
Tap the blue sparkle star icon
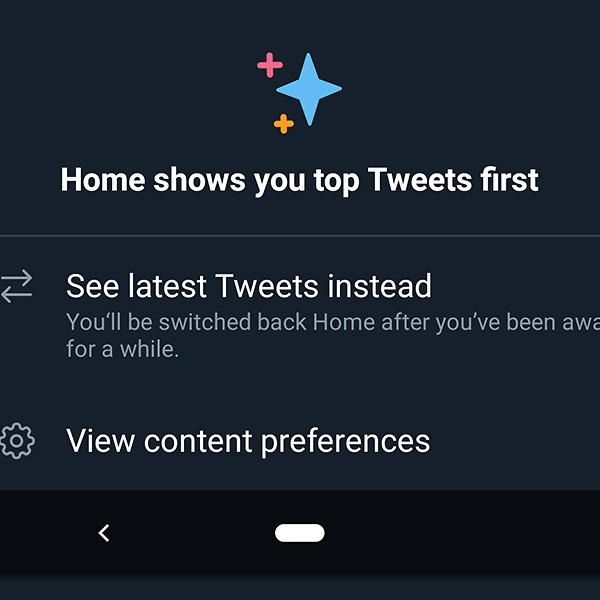pyautogui.click(x=308, y=90)
